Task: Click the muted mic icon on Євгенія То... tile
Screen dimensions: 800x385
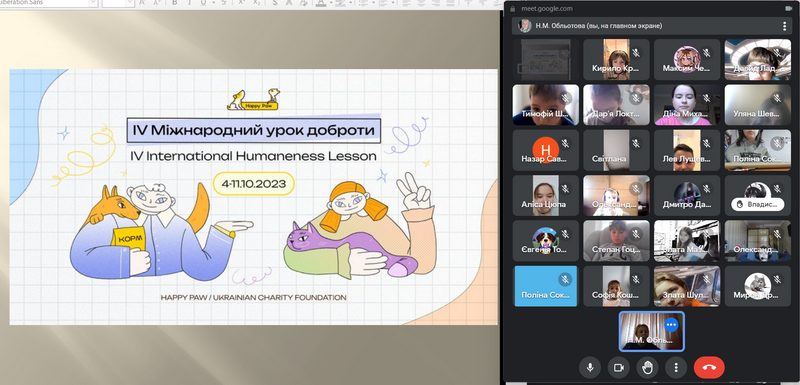Action: [x=565, y=234]
